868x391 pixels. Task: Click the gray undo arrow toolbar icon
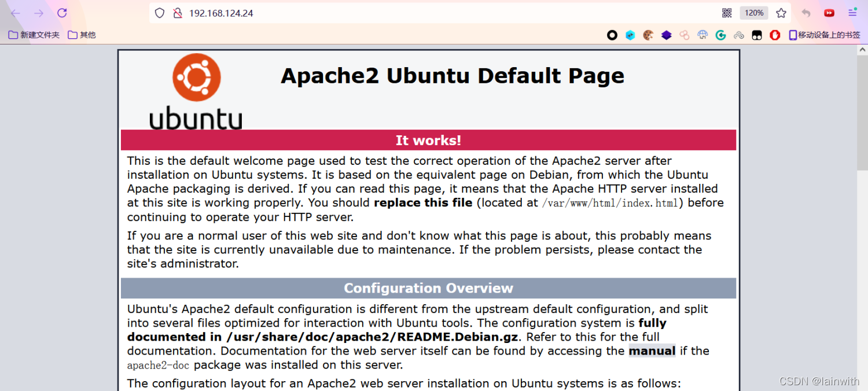pyautogui.click(x=806, y=13)
